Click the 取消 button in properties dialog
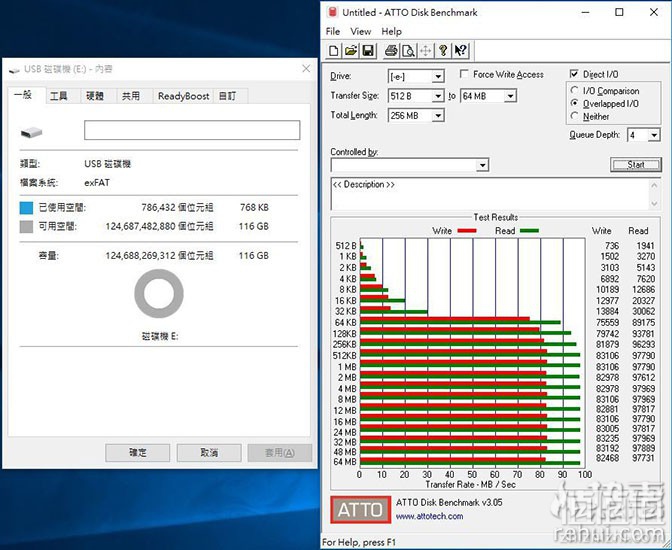Image resolution: width=672 pixels, height=550 pixels. 209,453
